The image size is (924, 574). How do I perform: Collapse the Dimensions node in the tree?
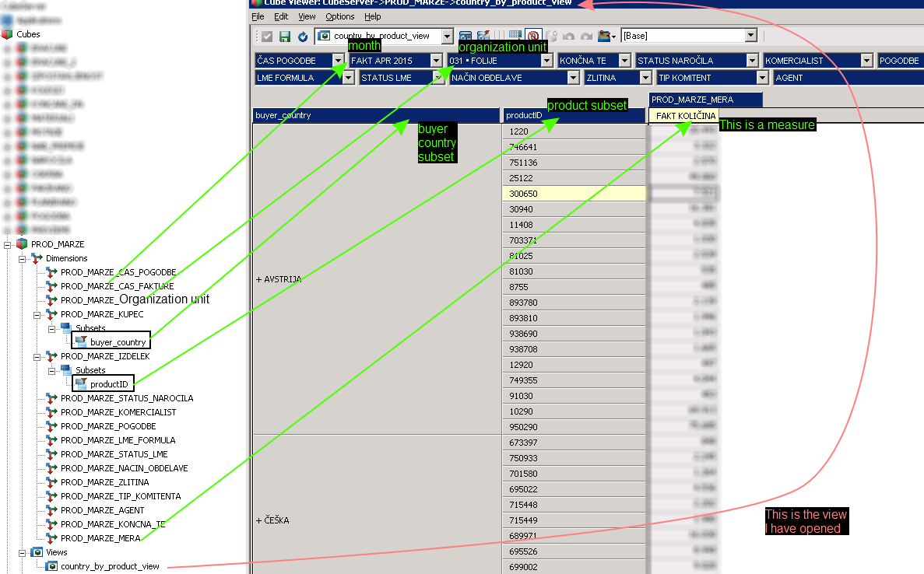tap(23, 258)
